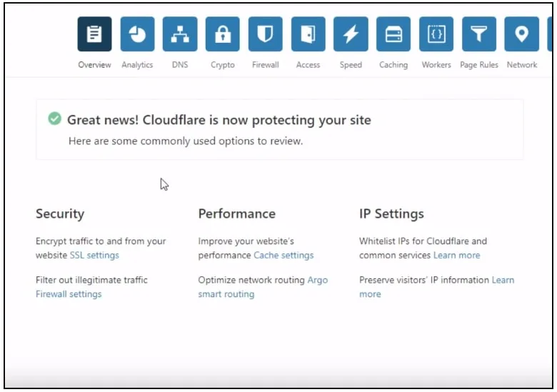Click the 'Great news! Cloudflare is now protecting' heading
This screenshot has height=392, width=557.
[219, 121]
